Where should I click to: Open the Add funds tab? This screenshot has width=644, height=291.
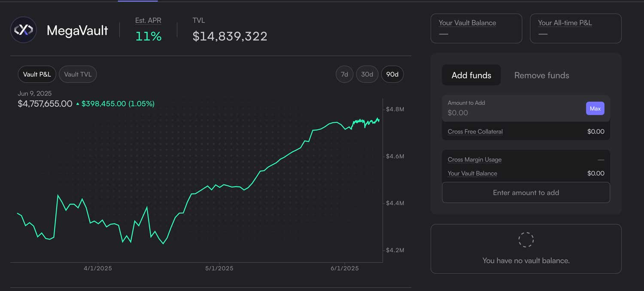[471, 75]
